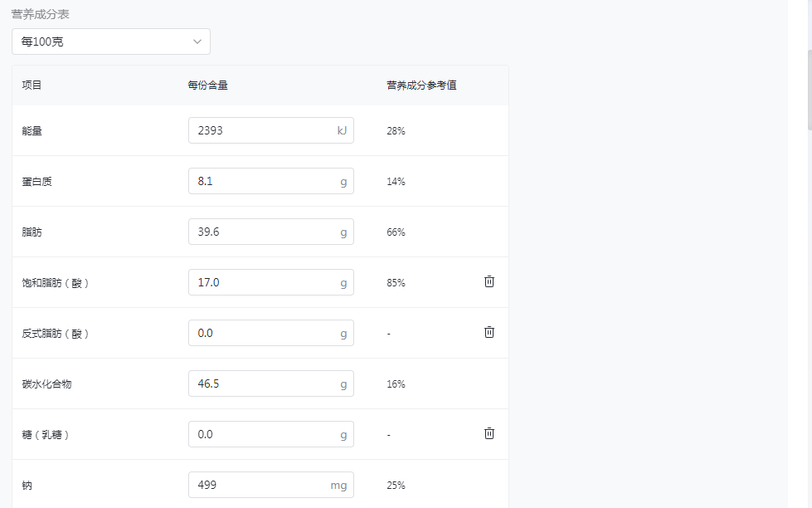Edit the 反式脂肪(酸) value field
Image resolution: width=812 pixels, height=508 pixels.
(261, 333)
